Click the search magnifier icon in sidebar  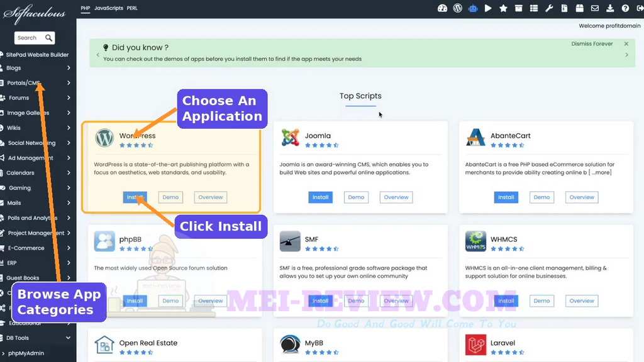tap(48, 38)
